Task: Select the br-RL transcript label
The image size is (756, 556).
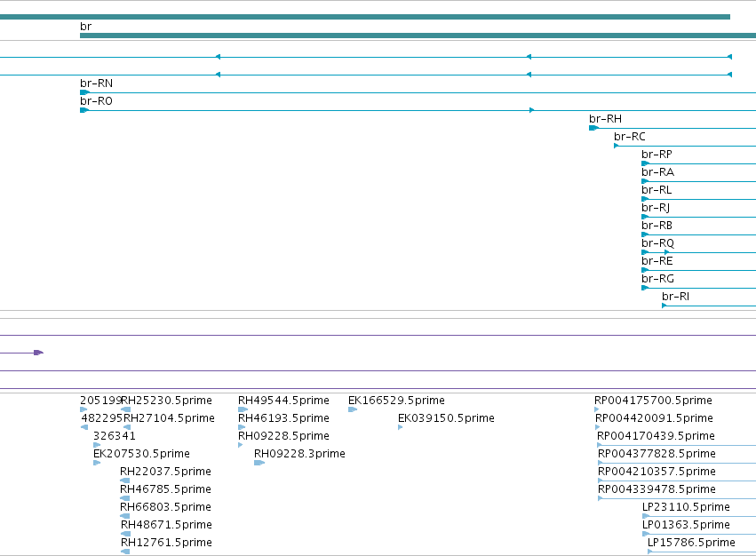Action: (657, 190)
